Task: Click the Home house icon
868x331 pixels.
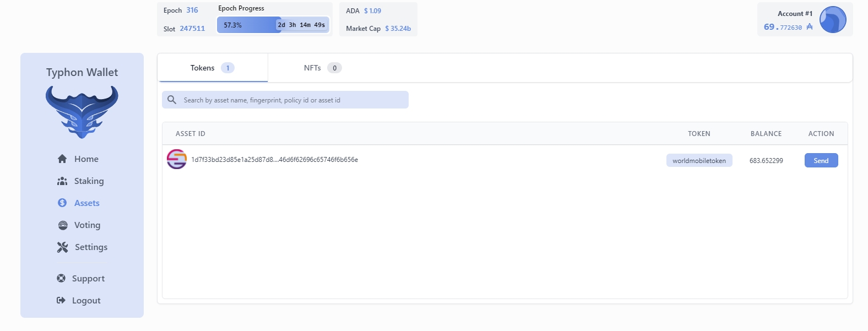Action: 62,159
